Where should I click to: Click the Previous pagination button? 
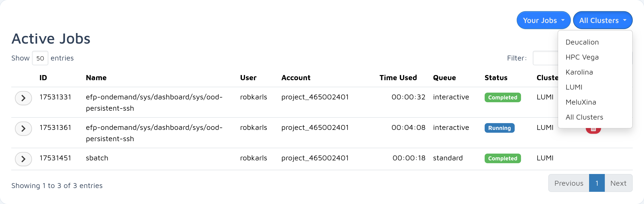click(x=568, y=183)
